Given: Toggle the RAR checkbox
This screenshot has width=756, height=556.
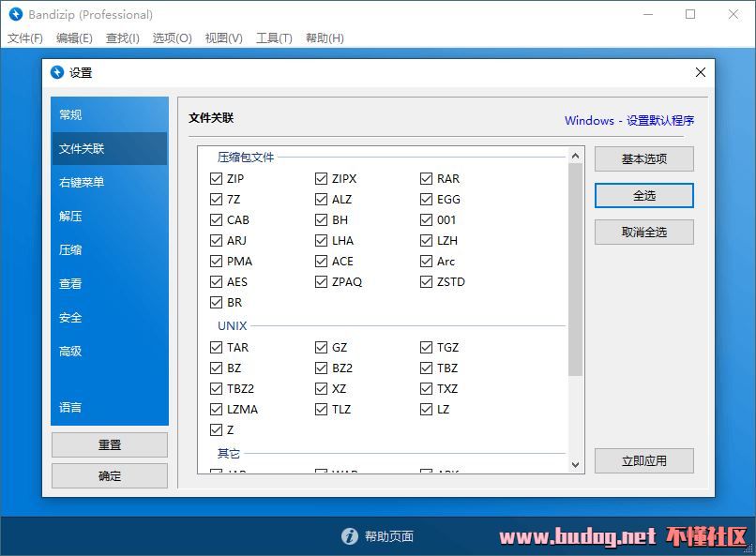Looking at the screenshot, I should click(x=427, y=178).
